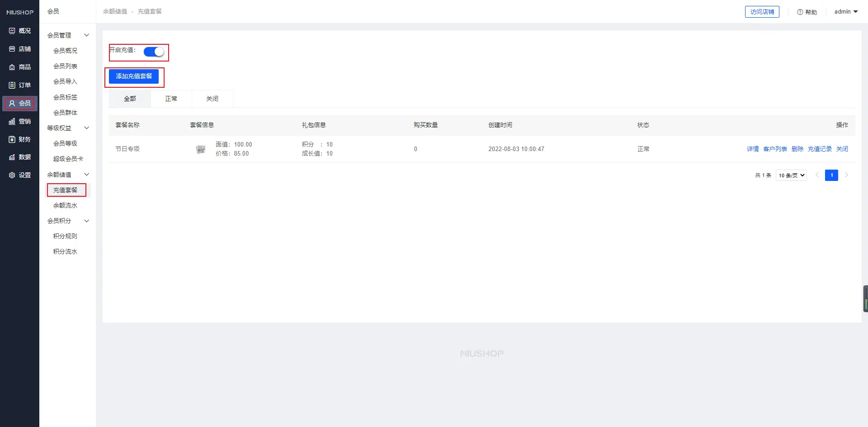The height and width of the screenshot is (427, 868).
Task: Open the Settings (设置) gear icon
Action: [12, 175]
